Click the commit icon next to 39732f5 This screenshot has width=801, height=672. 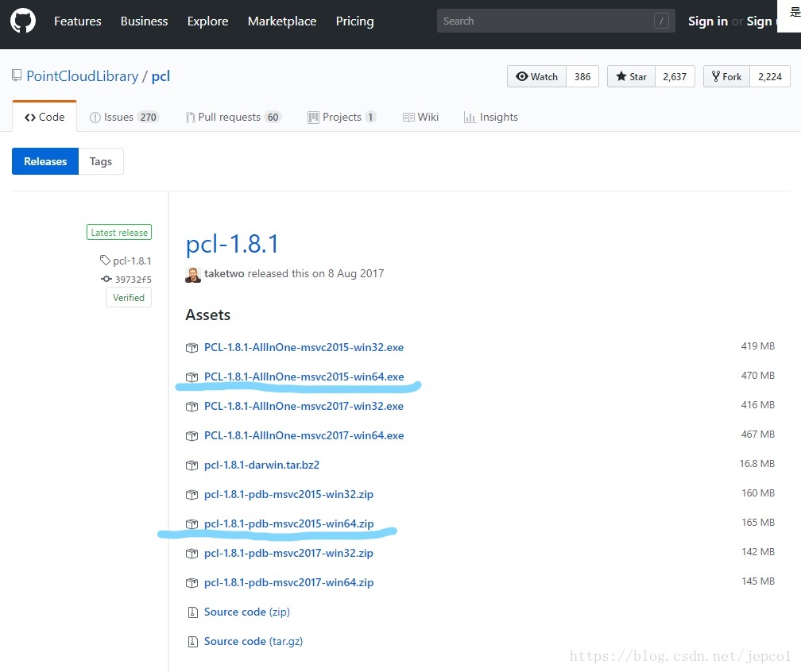coord(106,279)
